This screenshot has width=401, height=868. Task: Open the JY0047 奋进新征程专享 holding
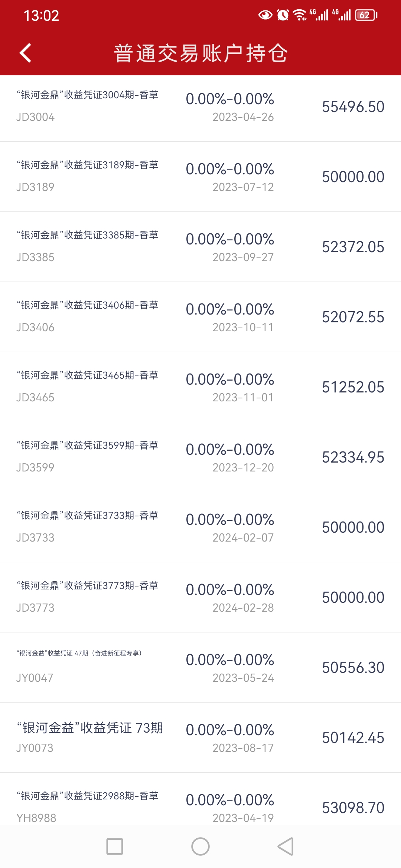tap(200, 667)
